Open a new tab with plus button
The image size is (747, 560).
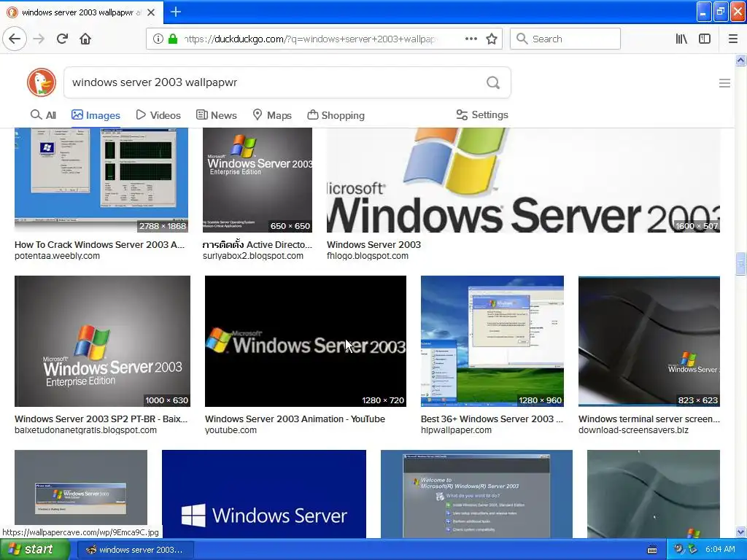tap(175, 12)
